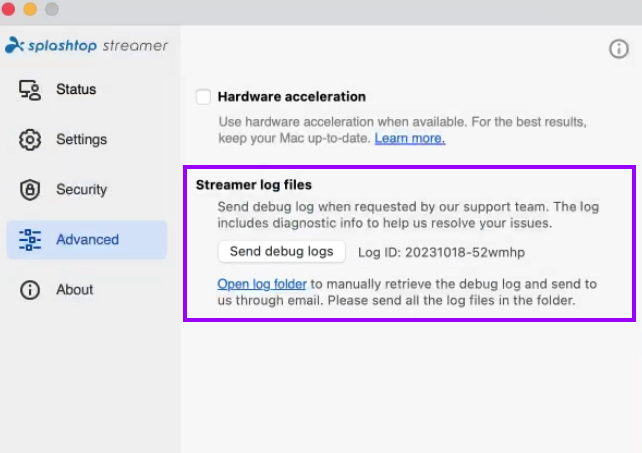The width and height of the screenshot is (642, 453).
Task: Click the Open log folder link
Action: click(262, 284)
